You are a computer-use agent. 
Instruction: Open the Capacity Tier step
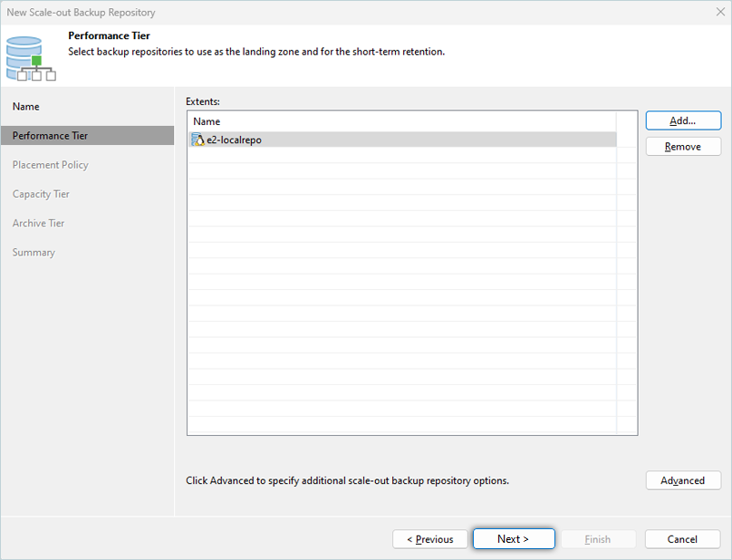[x=41, y=194]
